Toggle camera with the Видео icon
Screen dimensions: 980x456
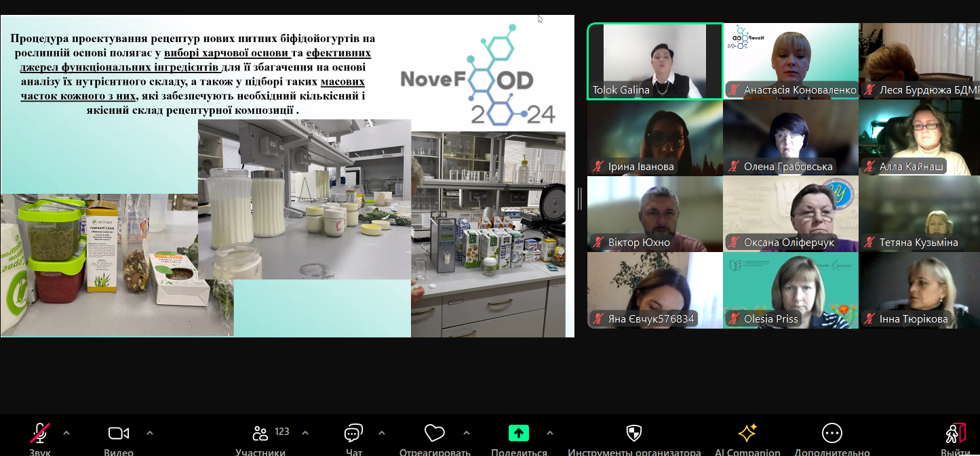[119, 434]
